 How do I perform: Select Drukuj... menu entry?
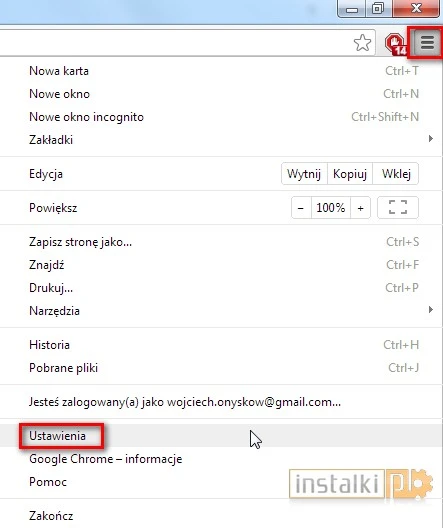click(221, 288)
